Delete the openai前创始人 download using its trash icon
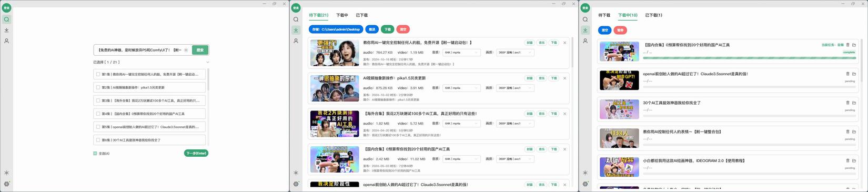Viewport: 868px width, 192px height. (847, 74)
